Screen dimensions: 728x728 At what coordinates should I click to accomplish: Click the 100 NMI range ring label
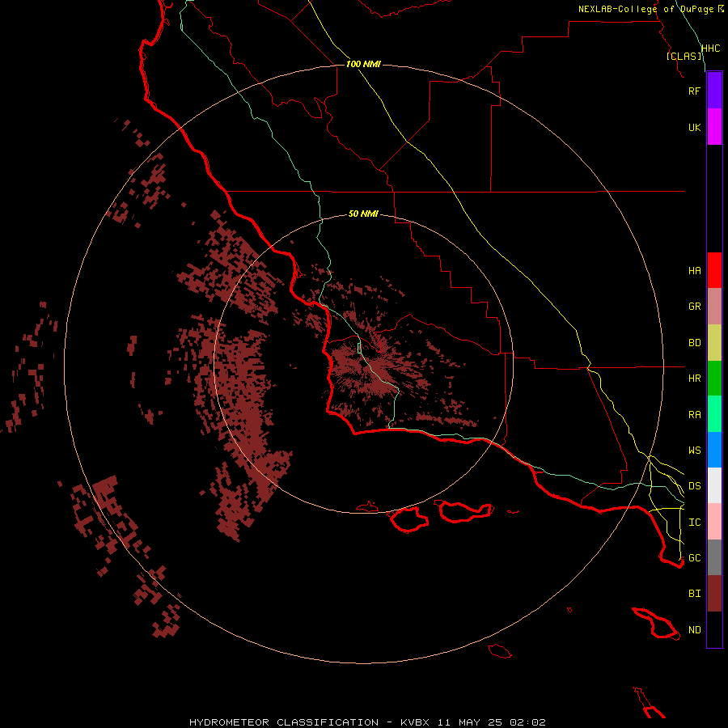[363, 64]
